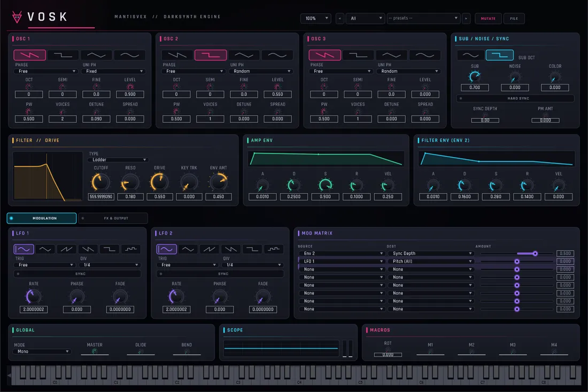Adjust the Env 2 mod amount slider
The width and height of the screenshot is (588, 392).
coord(517,253)
